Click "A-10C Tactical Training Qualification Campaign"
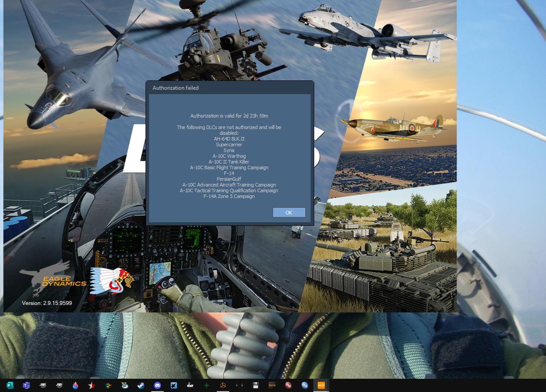This screenshot has height=392, width=546. pyautogui.click(x=229, y=190)
